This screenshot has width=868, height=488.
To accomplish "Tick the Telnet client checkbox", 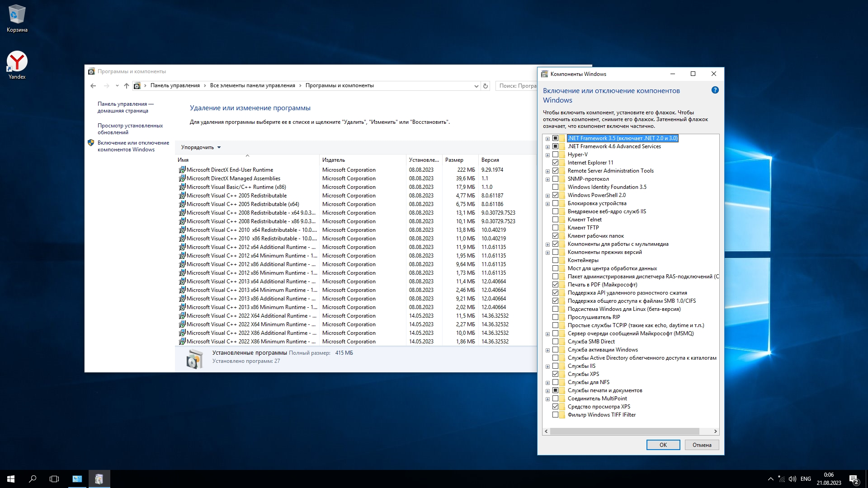I will click(555, 220).
